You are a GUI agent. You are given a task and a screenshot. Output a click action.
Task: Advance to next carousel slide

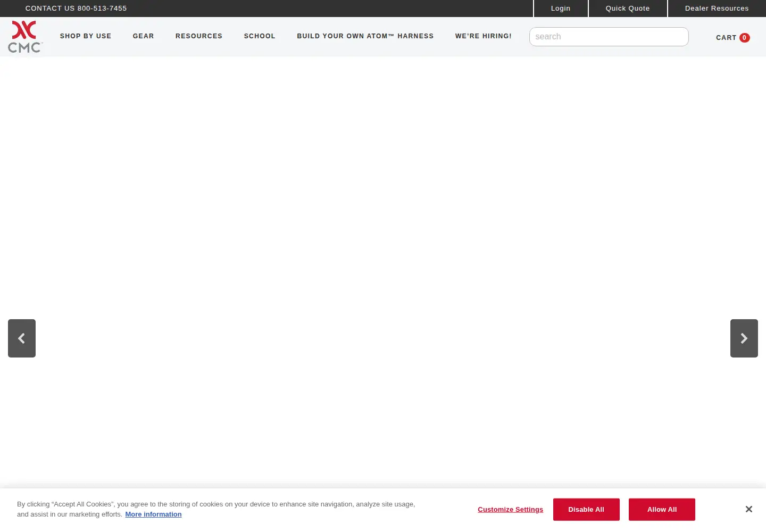point(744,338)
